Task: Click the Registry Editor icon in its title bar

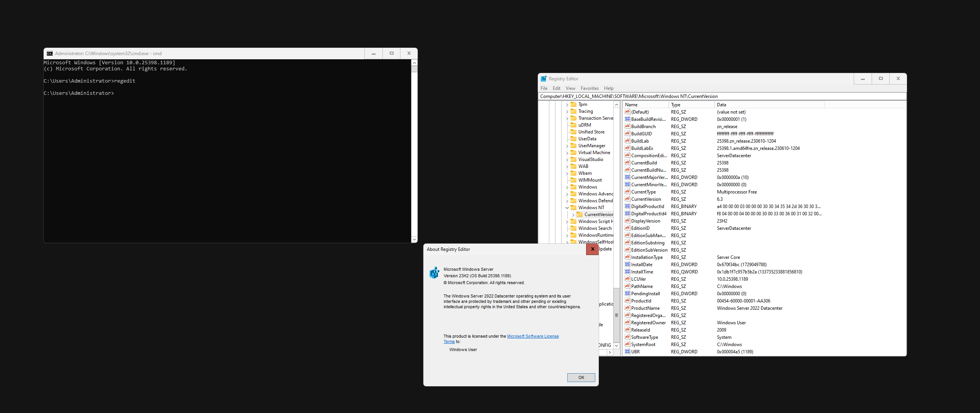Action: pyautogui.click(x=544, y=78)
